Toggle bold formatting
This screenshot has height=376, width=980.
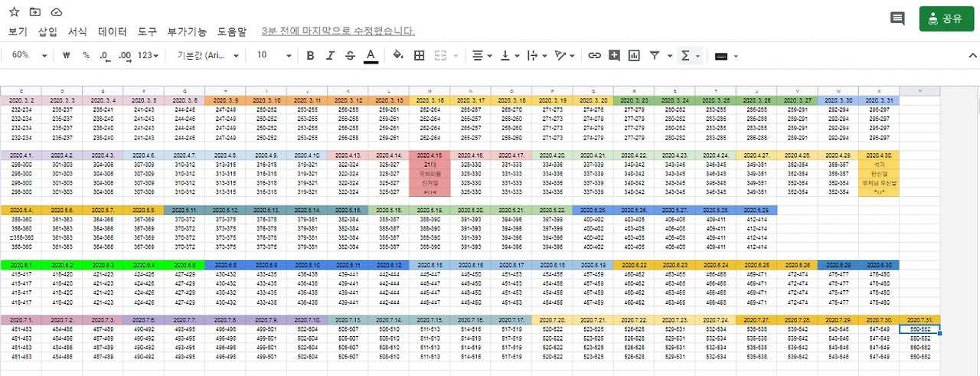(310, 55)
